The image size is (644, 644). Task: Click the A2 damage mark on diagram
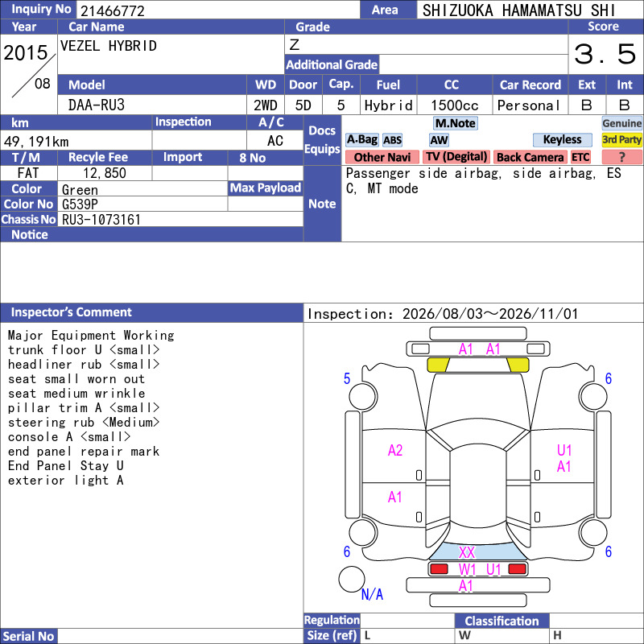(x=395, y=451)
